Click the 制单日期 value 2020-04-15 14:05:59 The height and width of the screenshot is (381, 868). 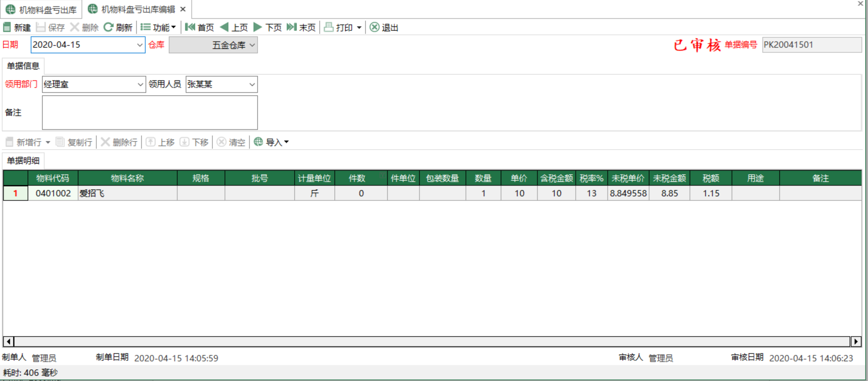click(x=176, y=358)
